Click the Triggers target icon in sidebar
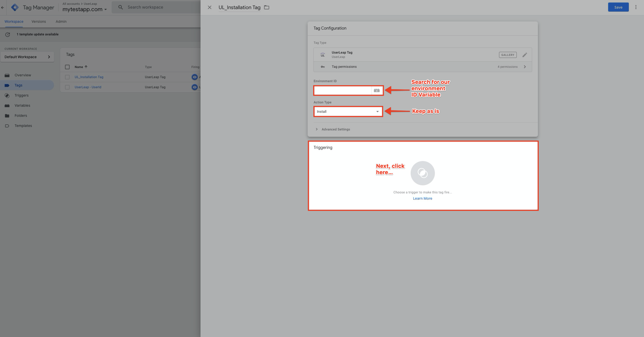 tap(7, 95)
